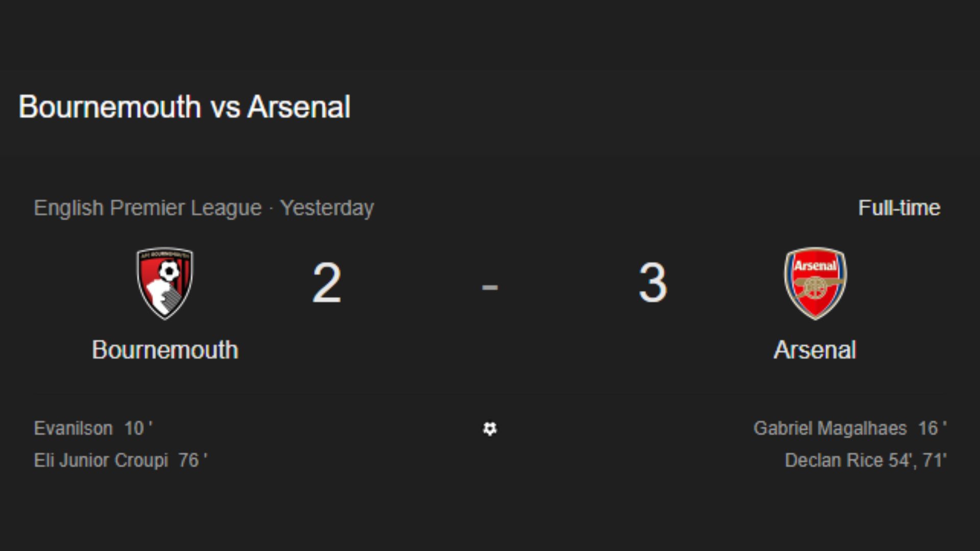Open the Bournemouth team name link
Image resolution: width=980 pixels, height=551 pixels.
(x=165, y=350)
